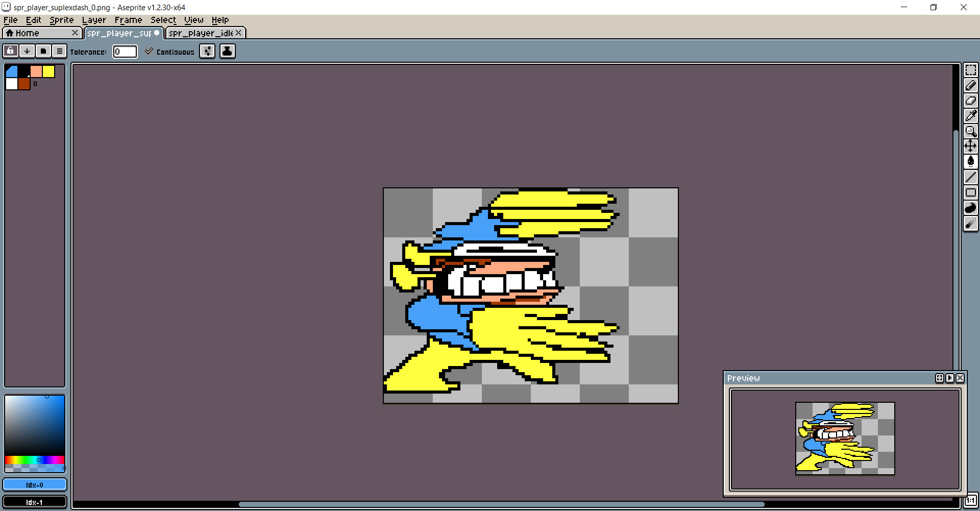Select the Move tool
Viewport: 980px width, 511px height.
tap(970, 147)
